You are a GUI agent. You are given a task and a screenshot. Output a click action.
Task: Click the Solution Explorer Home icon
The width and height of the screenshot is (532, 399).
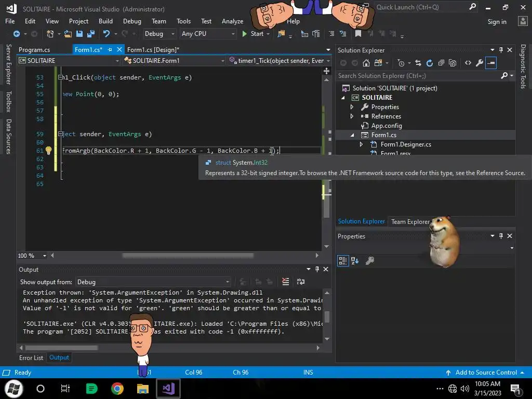pyautogui.click(x=366, y=63)
